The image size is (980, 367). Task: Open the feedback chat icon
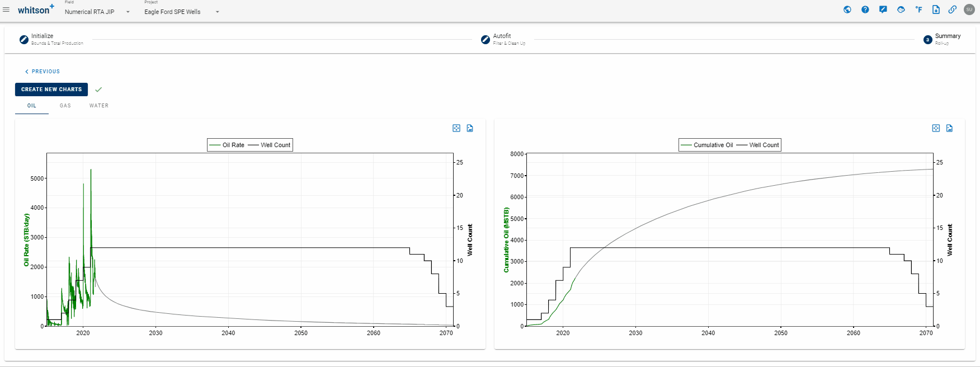[883, 10]
